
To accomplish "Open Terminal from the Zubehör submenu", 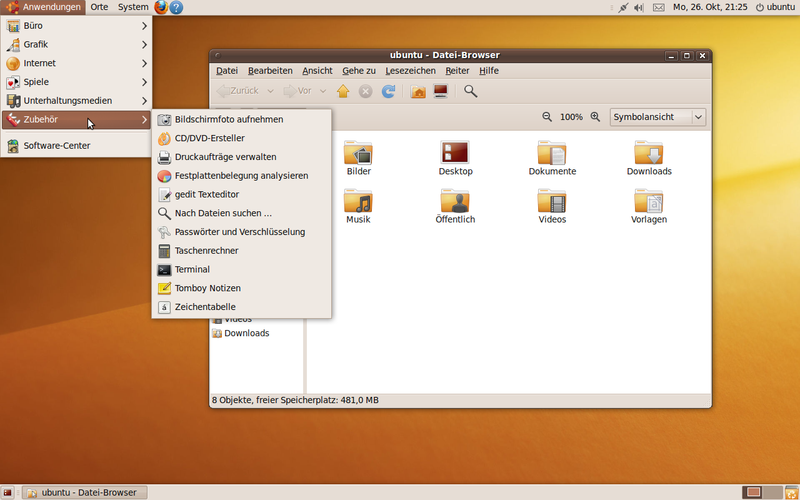I will (241, 269).
